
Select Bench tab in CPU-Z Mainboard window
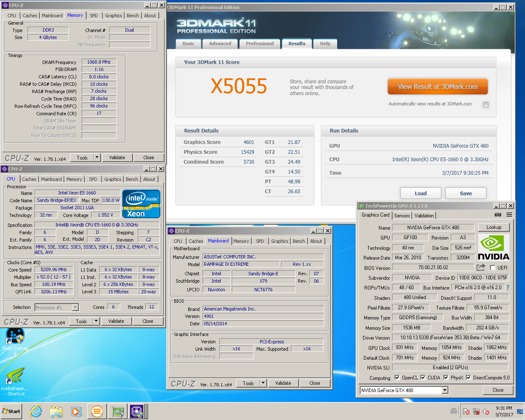(x=299, y=241)
